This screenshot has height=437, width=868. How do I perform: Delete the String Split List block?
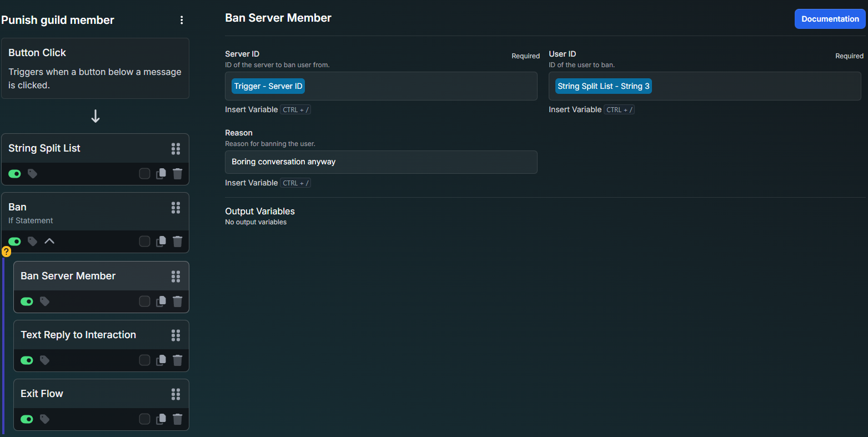178,174
